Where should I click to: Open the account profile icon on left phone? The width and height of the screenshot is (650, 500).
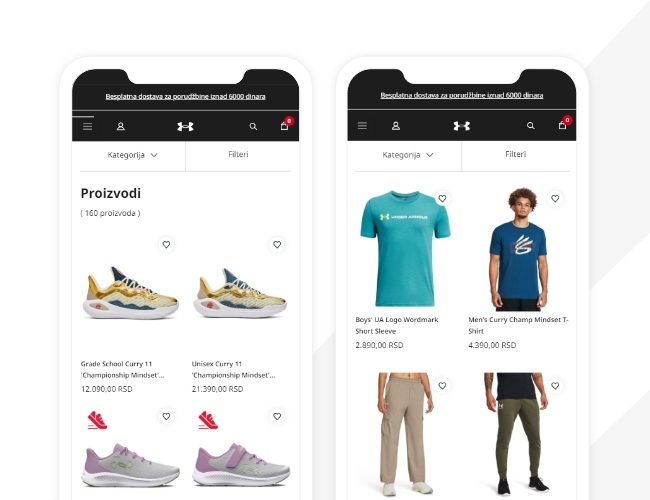[121, 126]
